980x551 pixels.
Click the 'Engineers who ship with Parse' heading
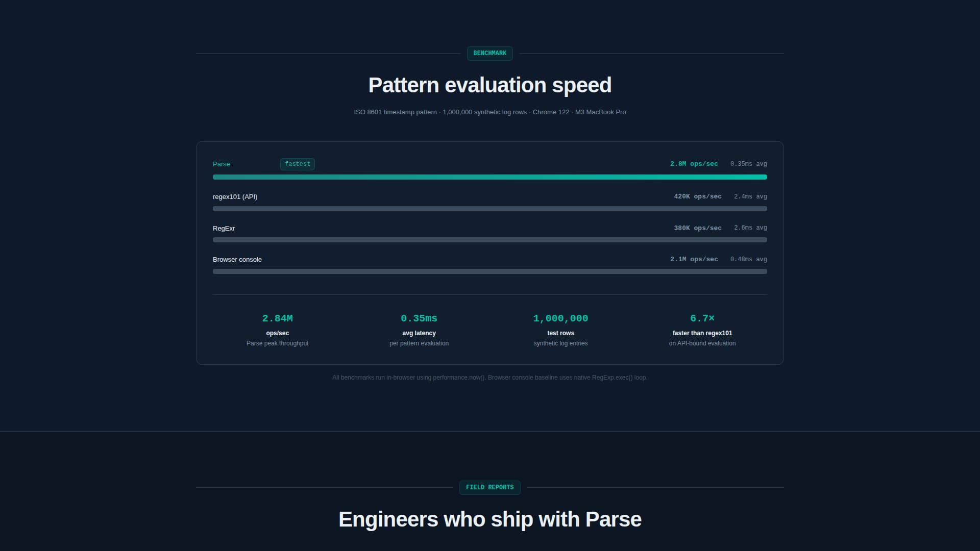[x=489, y=519]
